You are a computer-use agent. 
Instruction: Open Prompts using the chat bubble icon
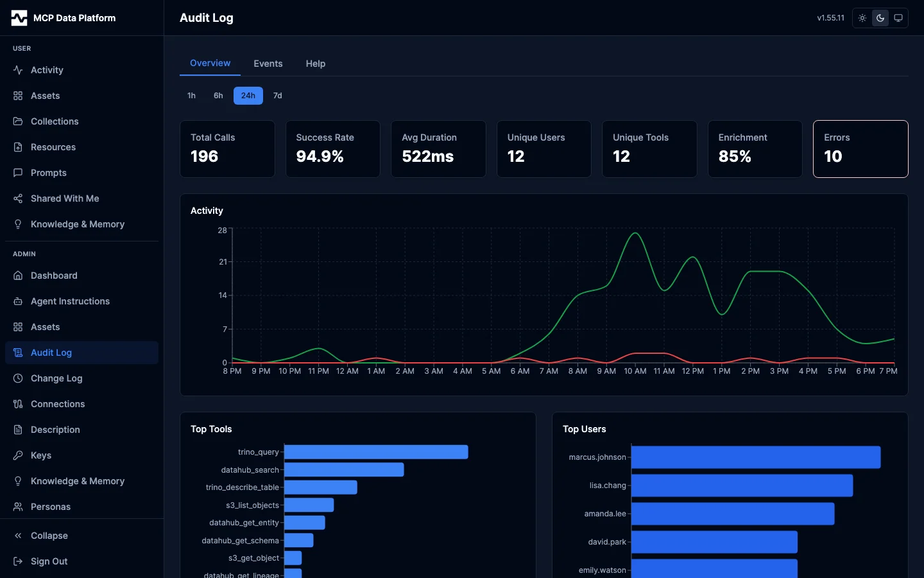coord(18,173)
